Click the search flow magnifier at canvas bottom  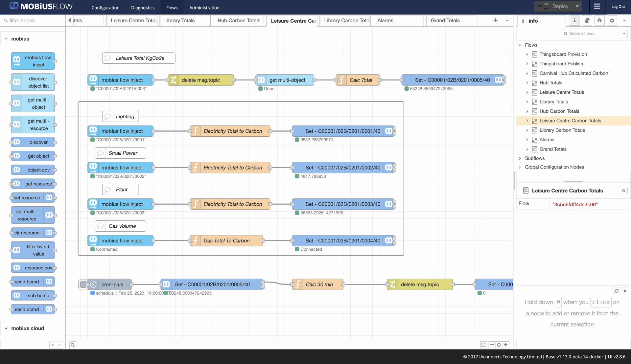tap(73, 345)
